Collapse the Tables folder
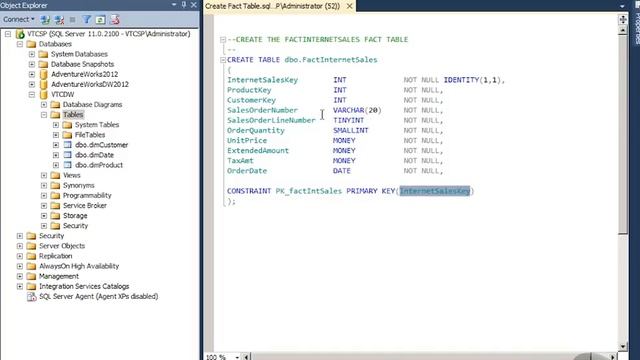Viewport: 640px width, 360px height. coord(44,115)
